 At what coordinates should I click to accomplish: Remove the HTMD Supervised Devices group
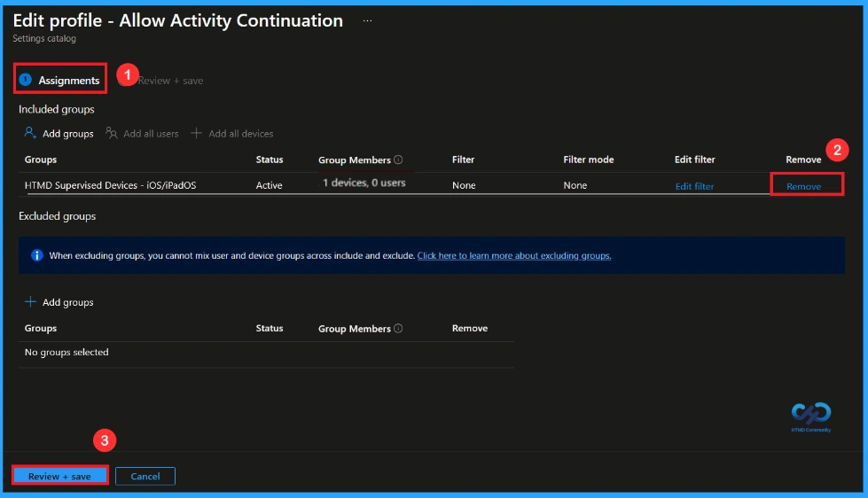coord(803,186)
